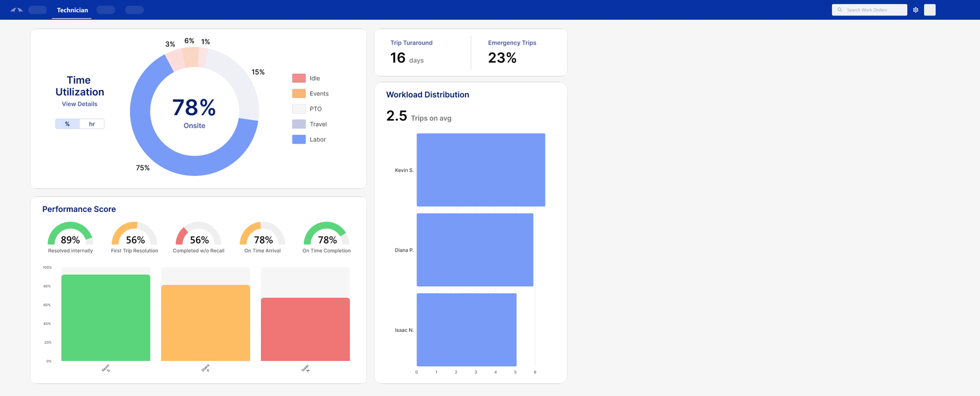Open the user avatar square
980x396 pixels.
coord(930,10)
